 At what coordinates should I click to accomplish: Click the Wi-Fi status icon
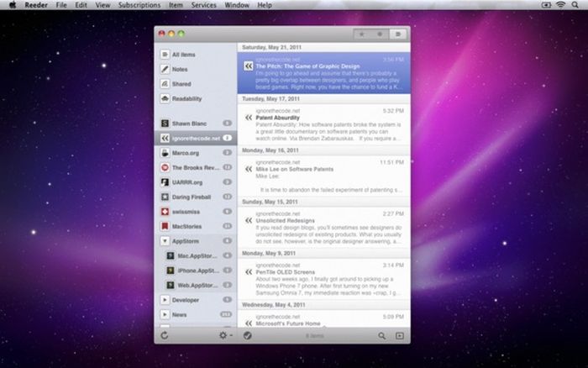560,5
